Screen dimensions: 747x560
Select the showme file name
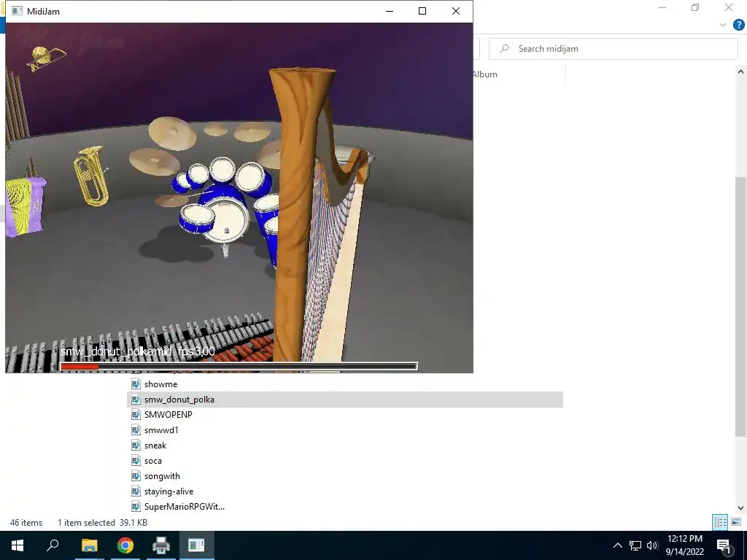pyautogui.click(x=160, y=384)
